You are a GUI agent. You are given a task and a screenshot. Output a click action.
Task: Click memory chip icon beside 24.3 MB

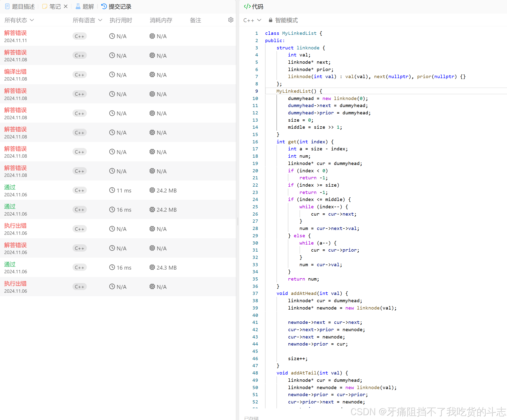pyautogui.click(x=152, y=267)
